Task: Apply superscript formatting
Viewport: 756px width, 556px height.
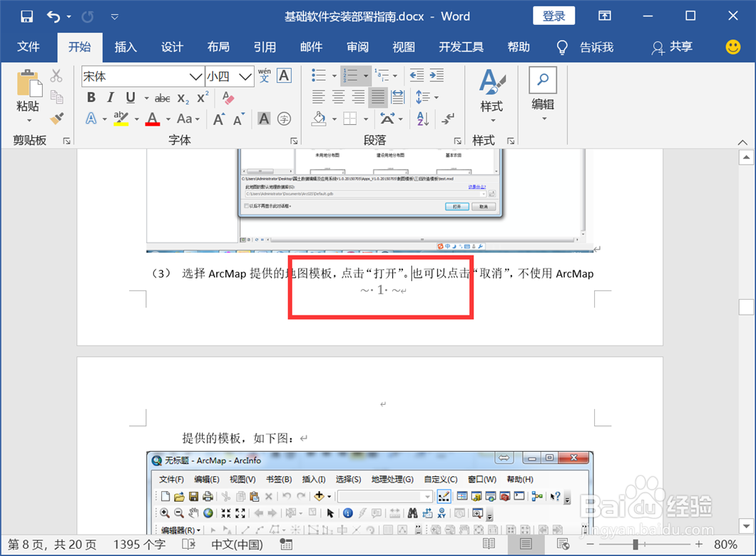Action: pos(203,97)
